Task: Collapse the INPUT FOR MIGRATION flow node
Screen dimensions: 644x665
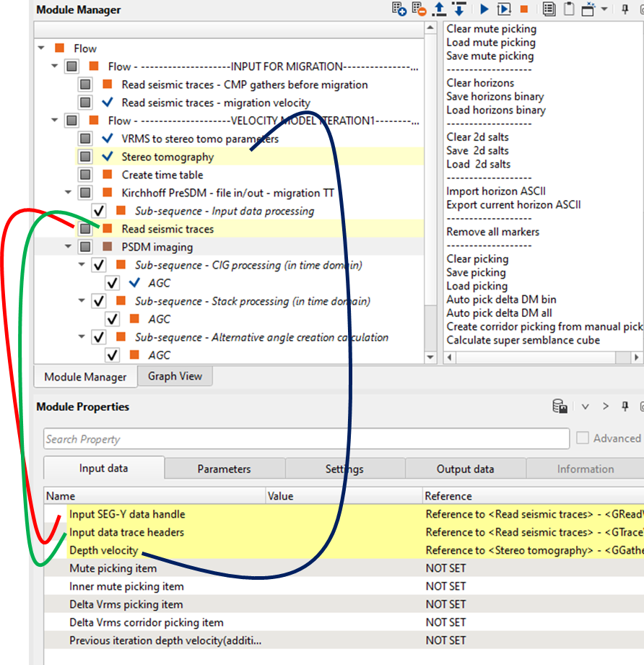Action: pyautogui.click(x=56, y=66)
